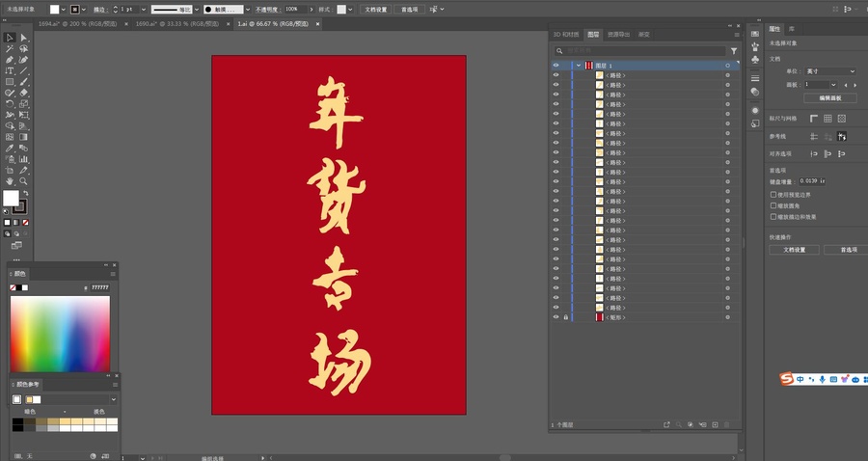Toggle smart guides icon in 参考线 row
Viewport: 868px width, 461px height.
point(841,136)
